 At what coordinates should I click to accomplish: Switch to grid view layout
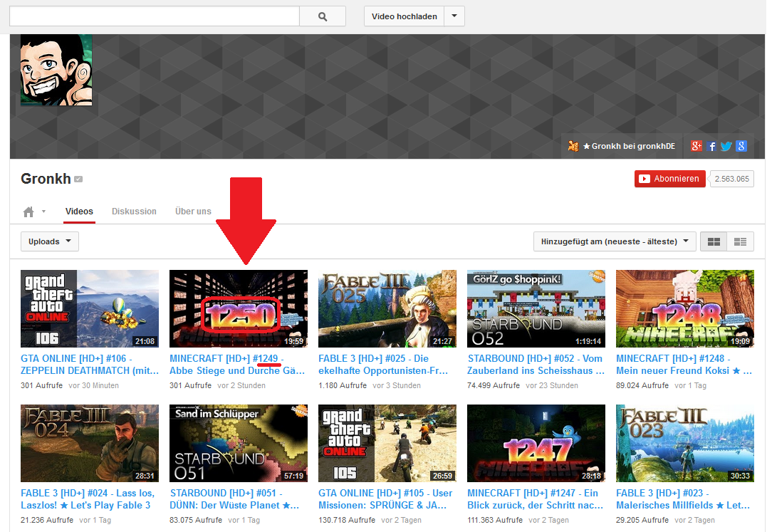coord(713,242)
